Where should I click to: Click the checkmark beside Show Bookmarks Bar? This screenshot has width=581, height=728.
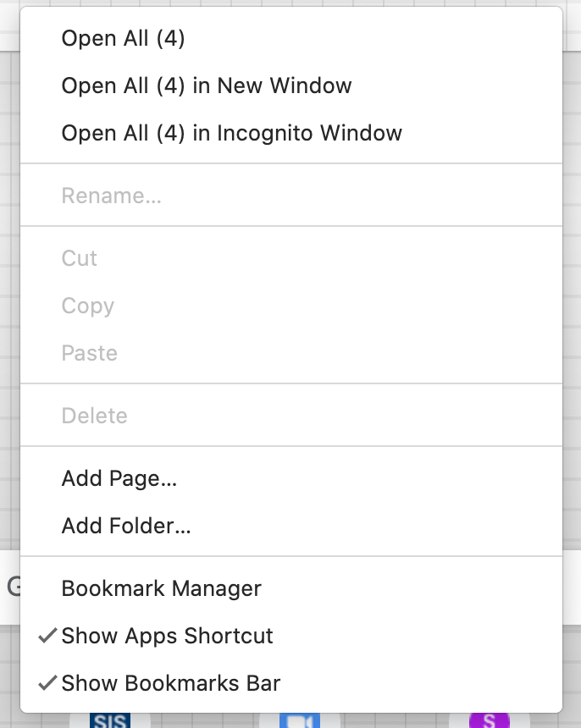coord(47,683)
